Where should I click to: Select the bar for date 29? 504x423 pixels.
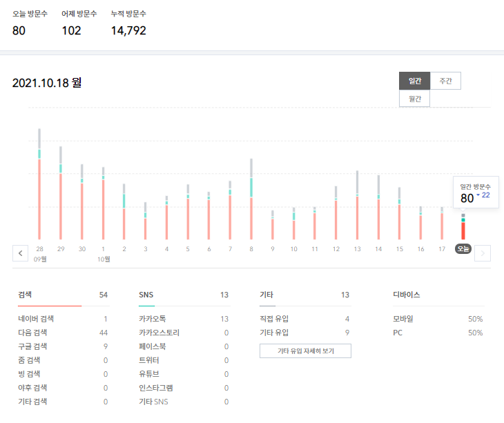61,193
